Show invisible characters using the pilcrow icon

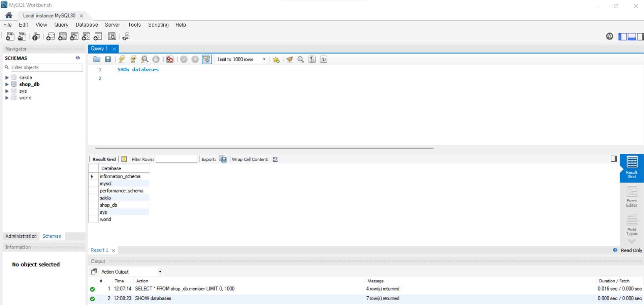point(312,59)
